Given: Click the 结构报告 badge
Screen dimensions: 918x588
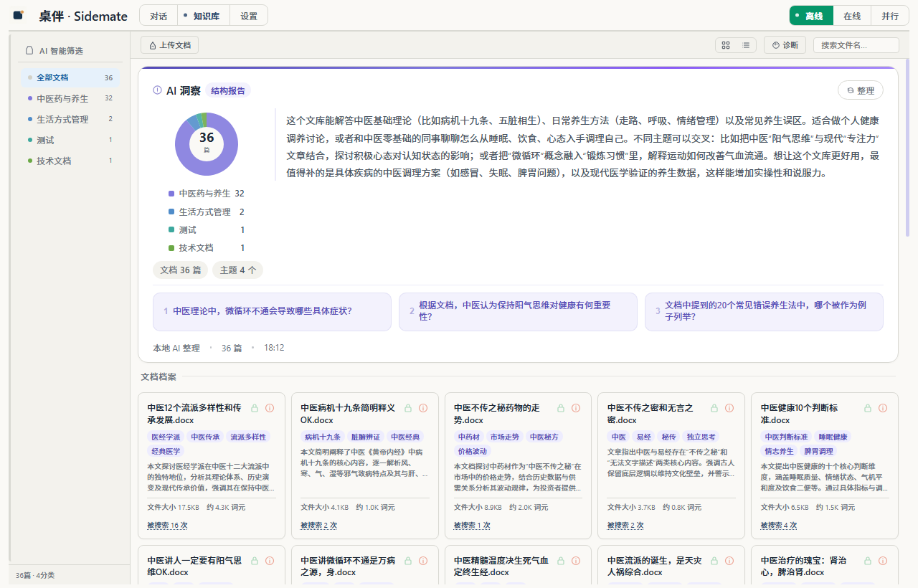Looking at the screenshot, I should tap(228, 90).
